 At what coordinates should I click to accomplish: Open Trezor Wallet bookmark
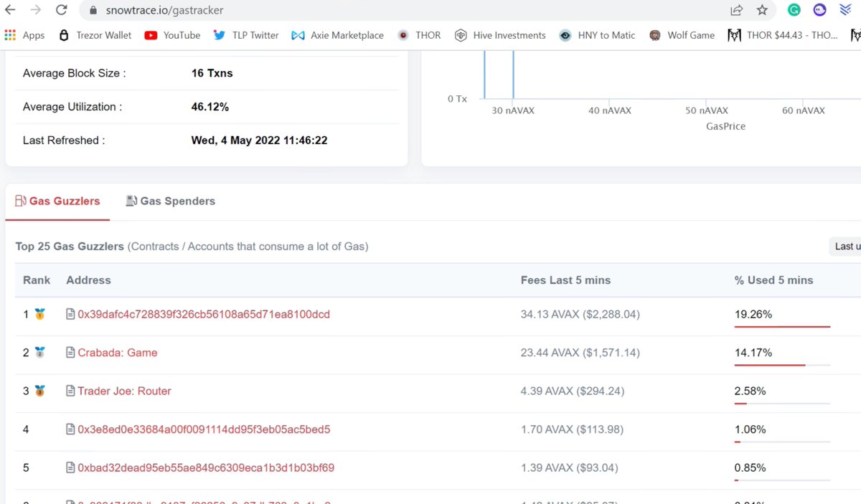[95, 35]
